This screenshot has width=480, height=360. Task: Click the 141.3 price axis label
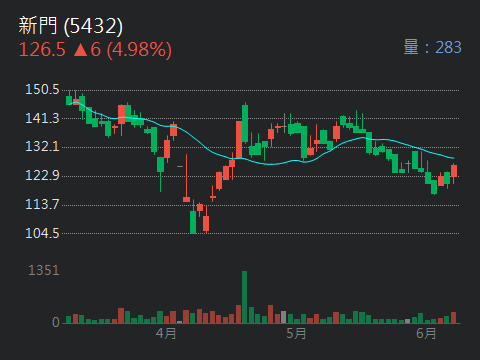[42, 118]
